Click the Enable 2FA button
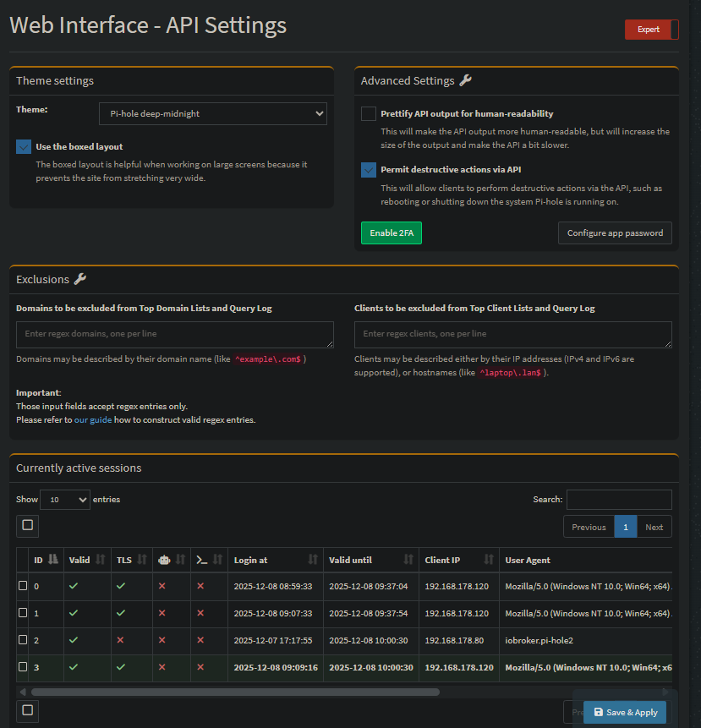The image size is (701, 728). [x=391, y=233]
